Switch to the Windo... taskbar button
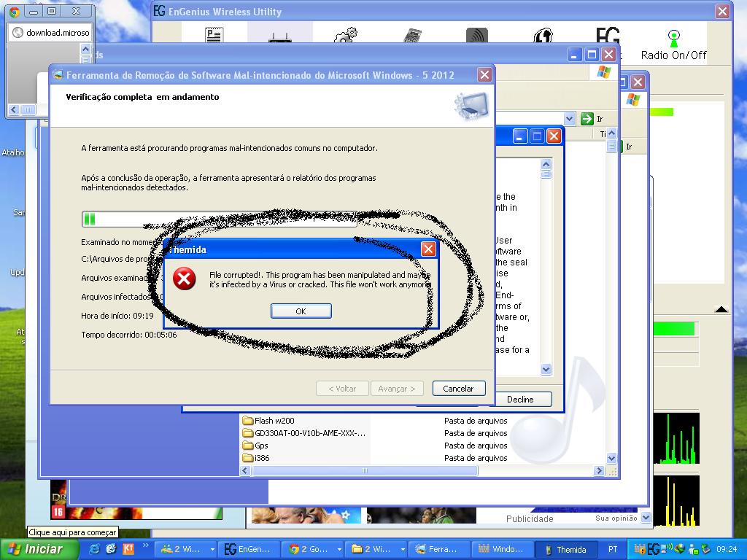This screenshot has height=560, width=747. click(502, 549)
